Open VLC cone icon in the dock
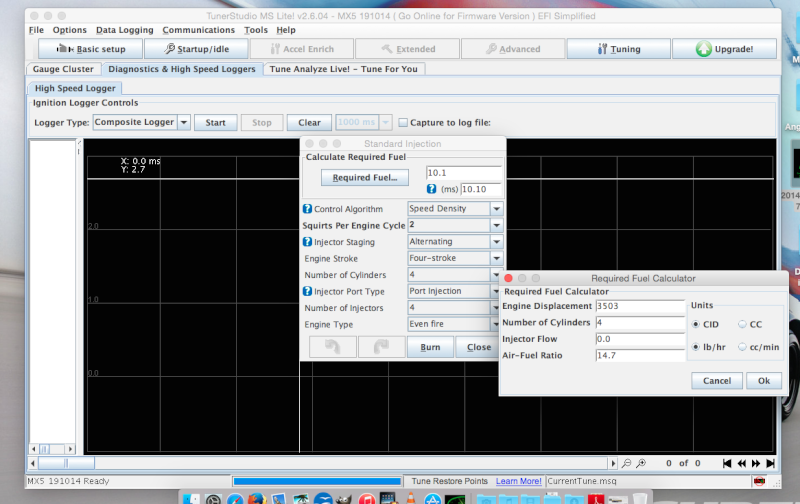 coord(411,498)
